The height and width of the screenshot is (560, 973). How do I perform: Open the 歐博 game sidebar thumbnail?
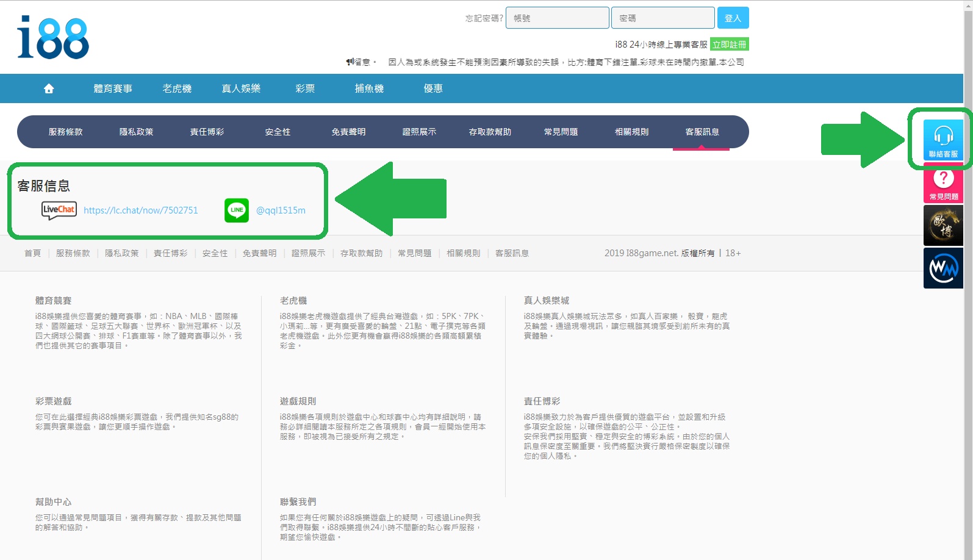tap(943, 225)
